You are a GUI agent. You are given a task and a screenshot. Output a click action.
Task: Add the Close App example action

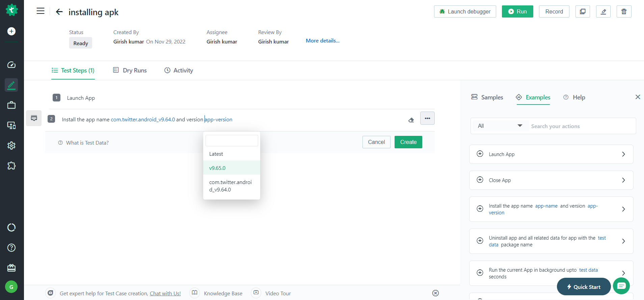click(480, 180)
